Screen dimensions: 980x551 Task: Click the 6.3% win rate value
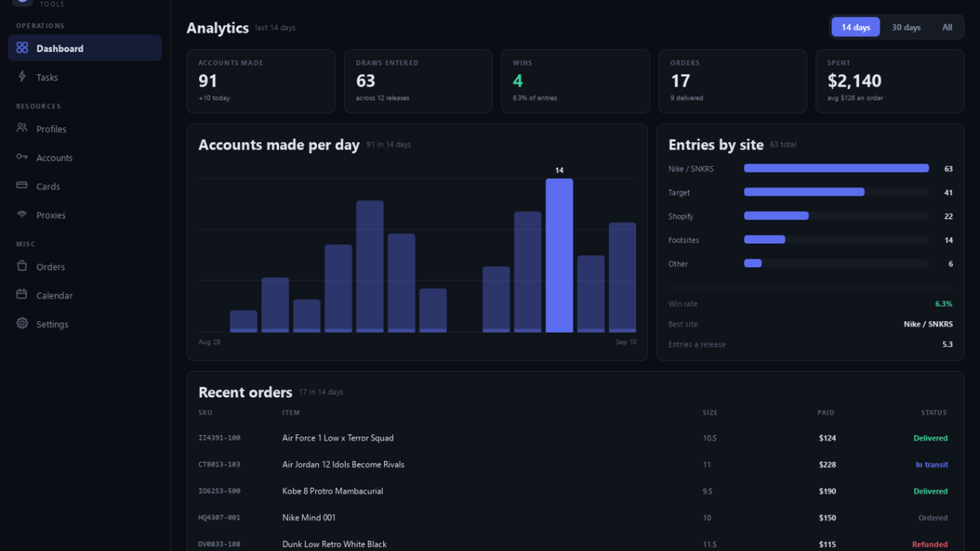944,304
